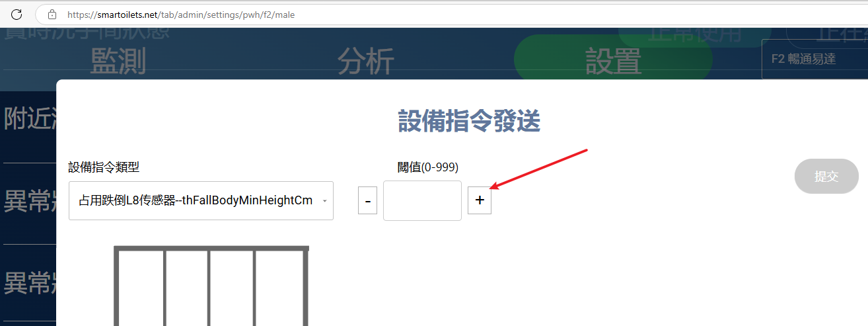Switch to the 監測 tab

(x=118, y=61)
